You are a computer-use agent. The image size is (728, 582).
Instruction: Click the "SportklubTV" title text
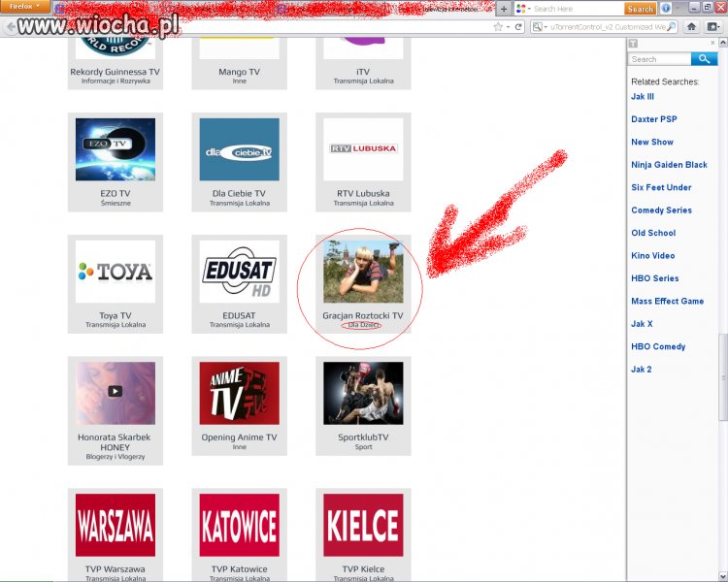tap(363, 437)
